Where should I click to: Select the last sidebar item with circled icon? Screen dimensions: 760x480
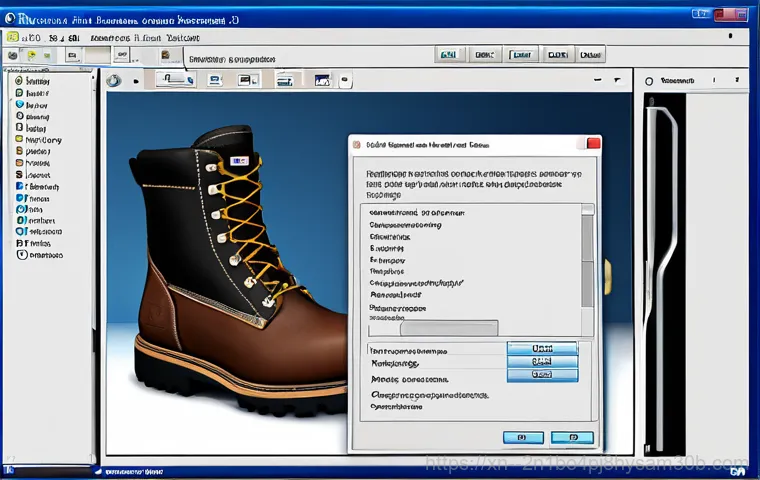pos(40,255)
